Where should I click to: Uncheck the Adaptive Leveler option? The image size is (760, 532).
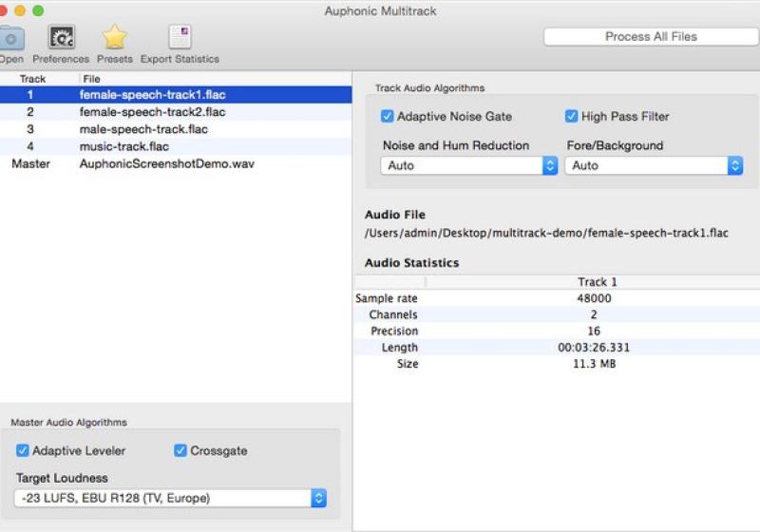coord(23,450)
